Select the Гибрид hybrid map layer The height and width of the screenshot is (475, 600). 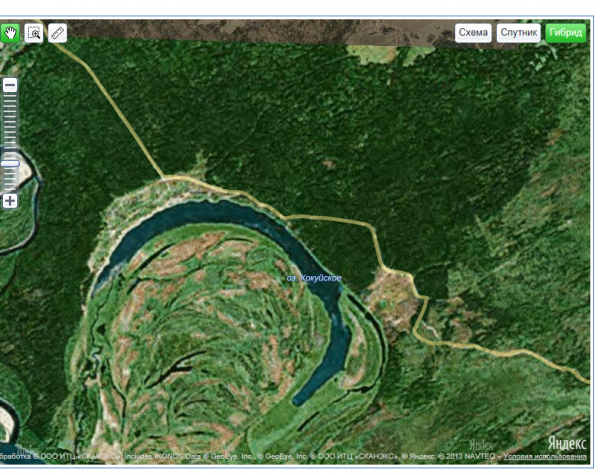pos(565,32)
